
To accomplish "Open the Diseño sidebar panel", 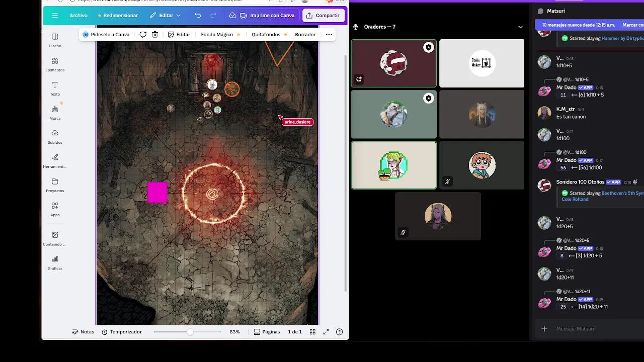I will point(55,40).
